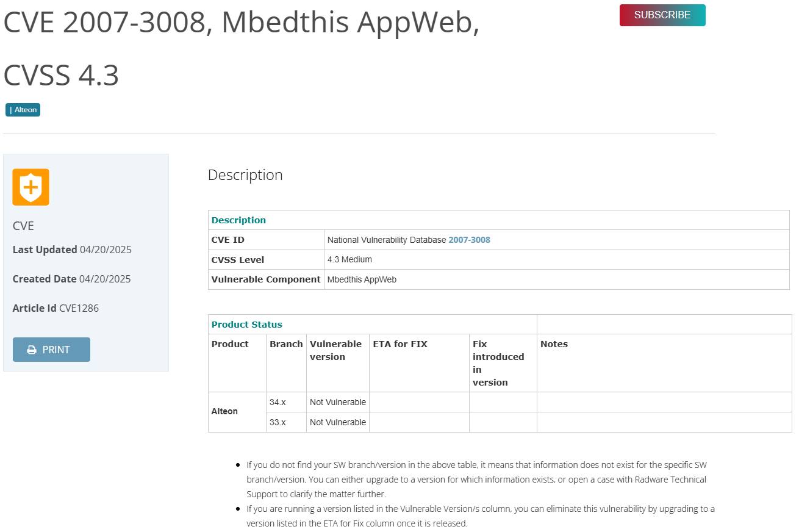Viewport: 799px width, 532px height.
Task: Click the National Vulnerability Database text
Action: point(387,240)
